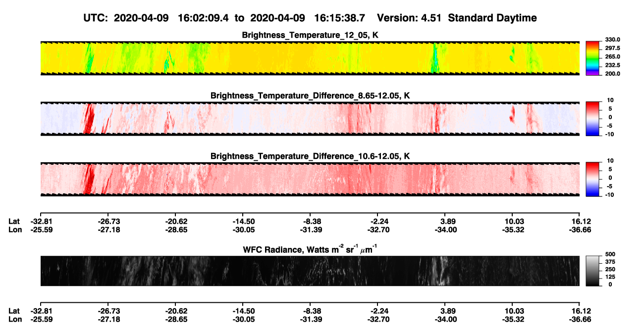Image resolution: width=644 pixels, height=330 pixels.
Task: Click the 297.5 colorbar tick label
Action: tap(612, 48)
